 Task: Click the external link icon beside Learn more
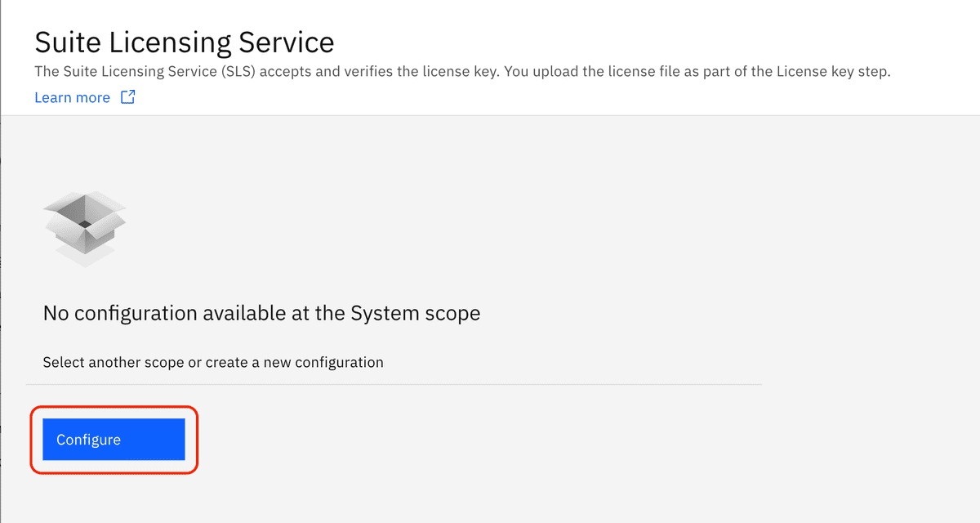127,96
